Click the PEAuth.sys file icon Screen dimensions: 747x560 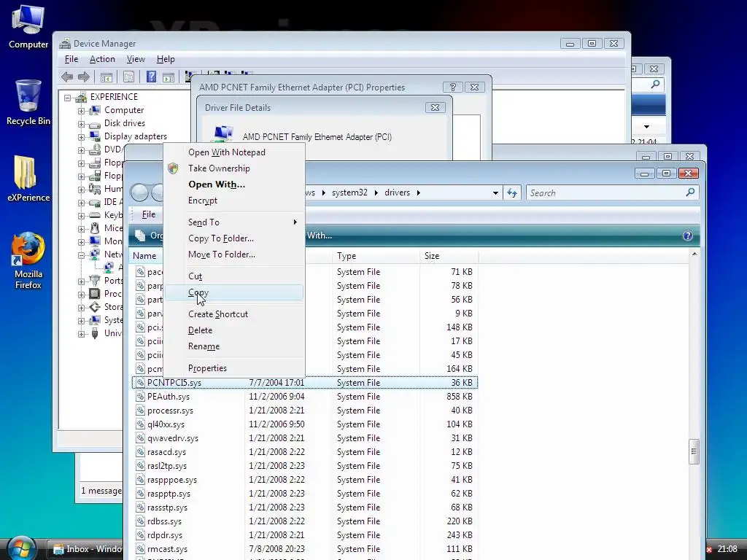point(140,396)
